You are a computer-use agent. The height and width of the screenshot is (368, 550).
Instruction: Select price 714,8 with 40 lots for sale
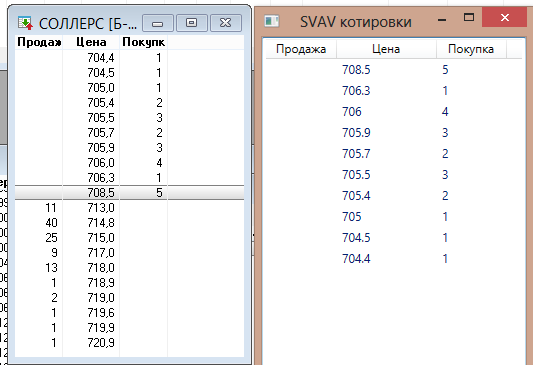pyautogui.click(x=129, y=223)
